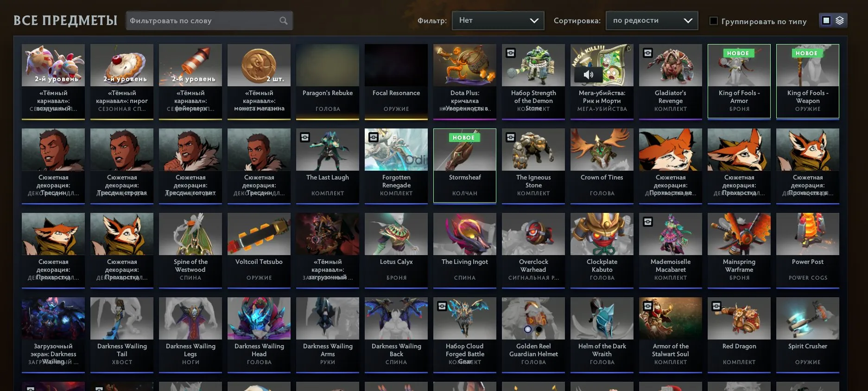Select the Darkness Wailing Back item
The height and width of the screenshot is (391, 868).
point(396,334)
